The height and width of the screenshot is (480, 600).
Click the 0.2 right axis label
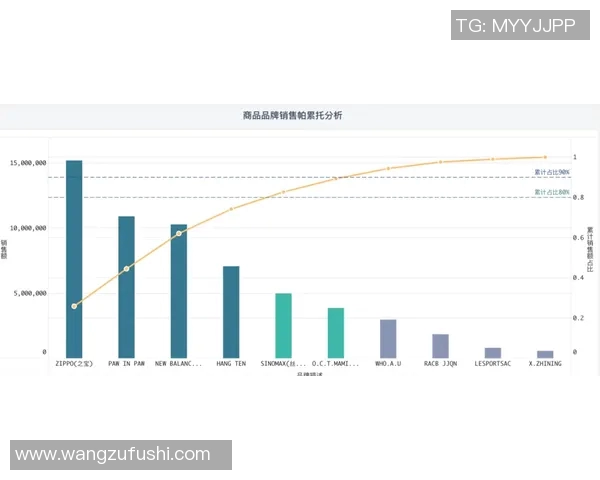[x=579, y=318]
